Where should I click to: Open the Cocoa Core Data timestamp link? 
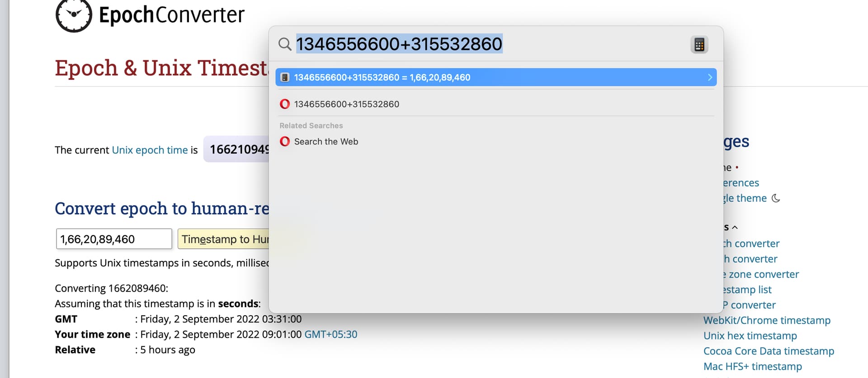point(769,351)
